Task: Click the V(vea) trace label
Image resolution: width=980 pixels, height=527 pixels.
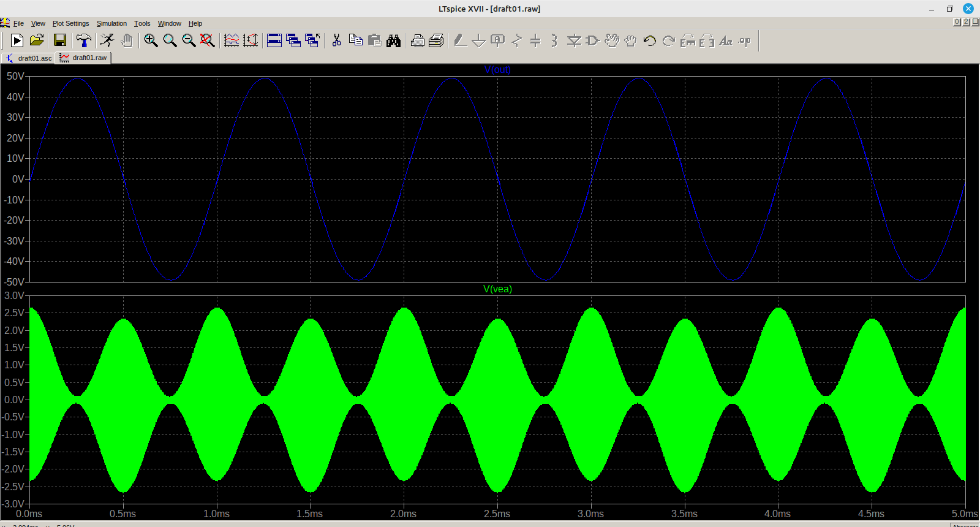Action: (497, 289)
